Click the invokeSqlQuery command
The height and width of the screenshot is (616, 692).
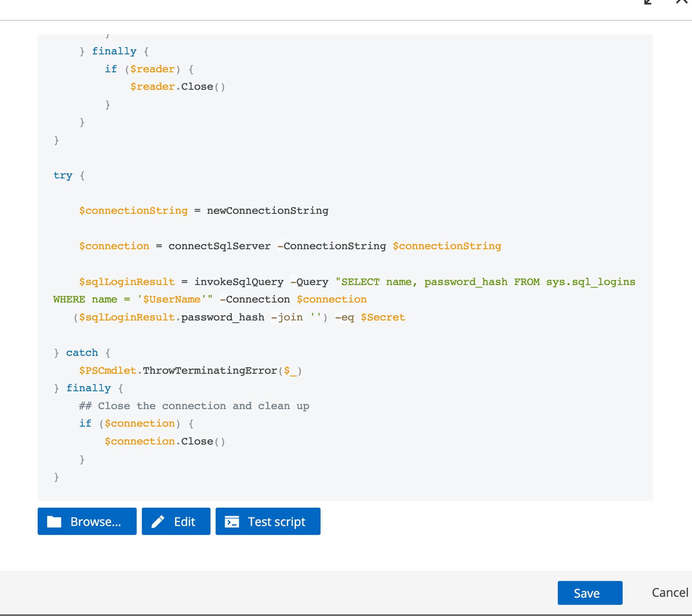pos(239,282)
